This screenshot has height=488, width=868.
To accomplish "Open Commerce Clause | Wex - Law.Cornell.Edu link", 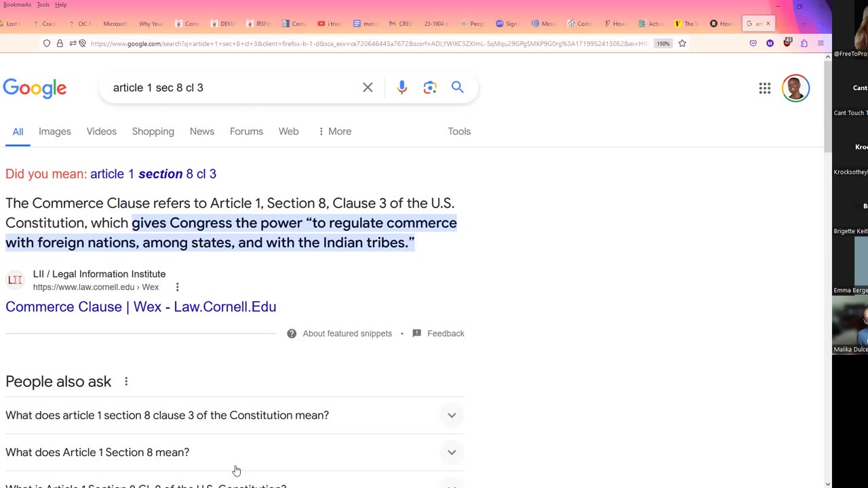I will 141,307.
